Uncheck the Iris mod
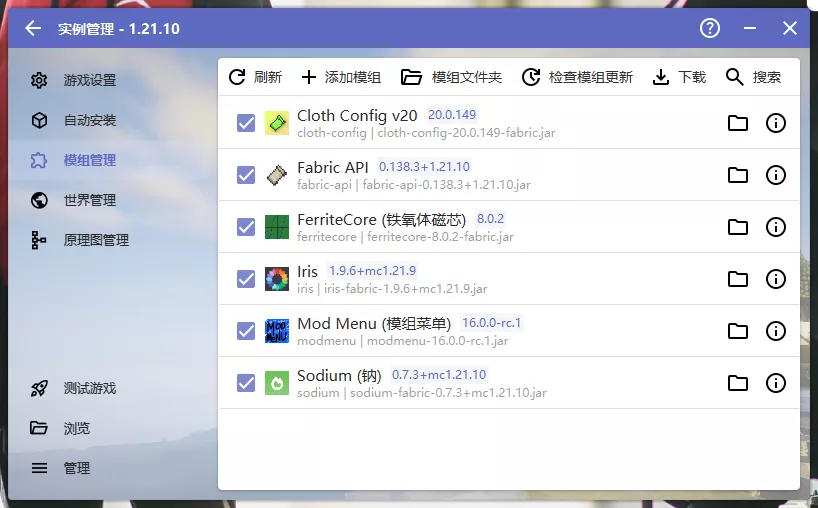 (246, 279)
